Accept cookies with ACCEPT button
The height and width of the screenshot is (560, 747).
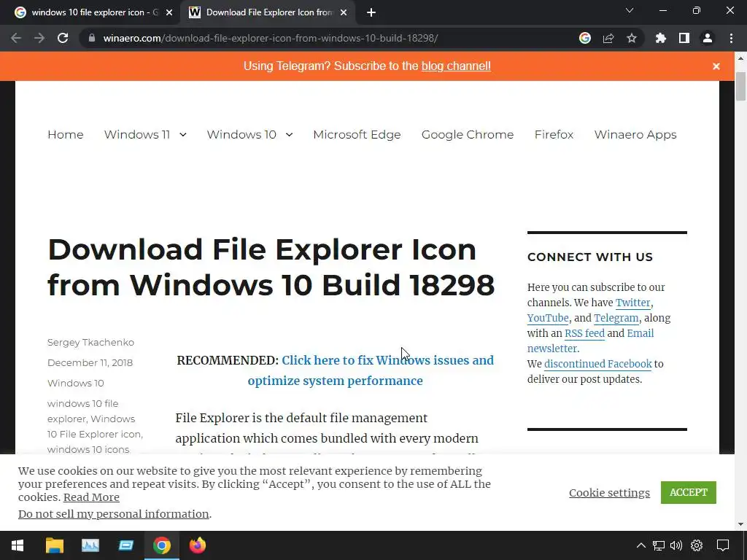[689, 492]
